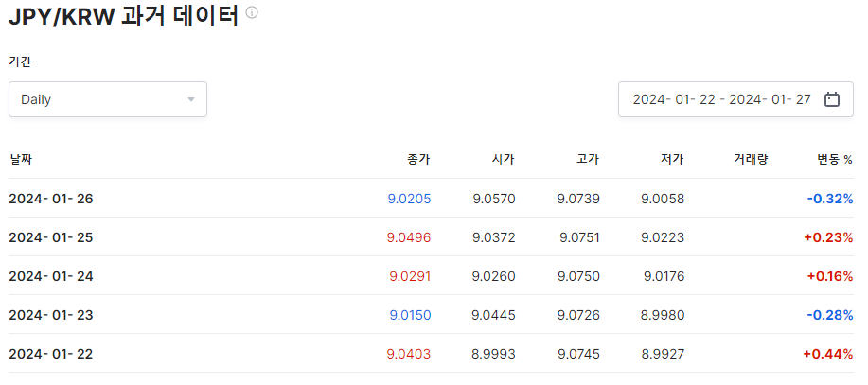Click the -0.28% change value
868x385 pixels.
pos(830,315)
